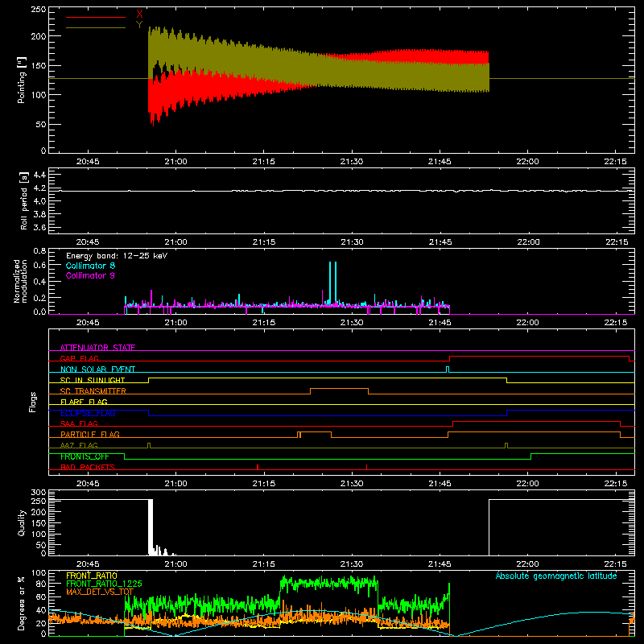Click the Degrees or % axis title
644x644 pixels.
point(22,603)
